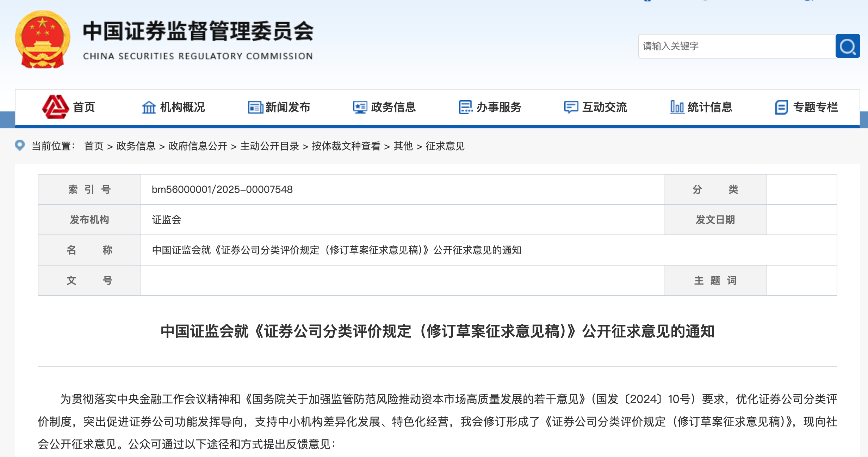
Task: Open the 按体裁文种查看 breadcrumb link
Action: click(346, 146)
